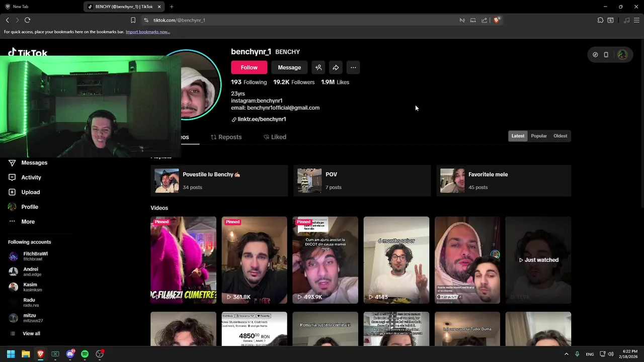This screenshot has height=362, width=644.
Task: Open the POV playlist with 7 posts
Action: click(x=362, y=180)
